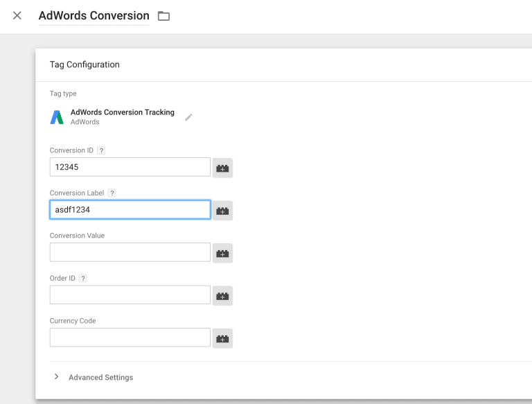Focus the Conversion ID input field
This screenshot has height=404, width=532.
pyautogui.click(x=130, y=167)
